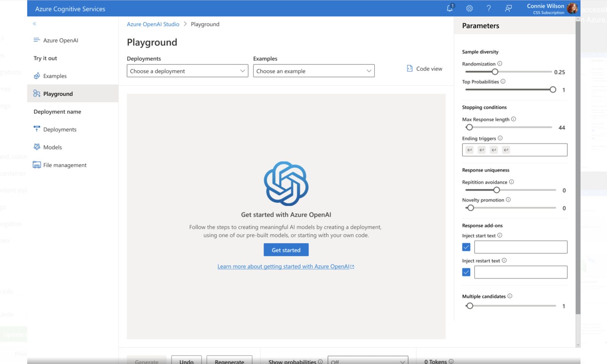Click the Azure OpenAI Studio breadcrumb
607x364 pixels.
(153, 24)
